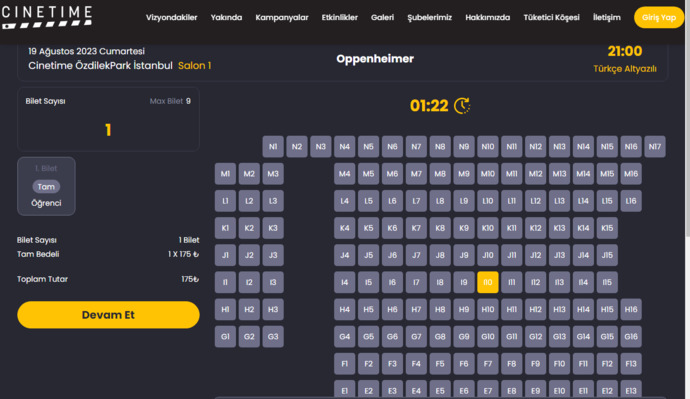690x399 pixels.
Task: Choose seat H3
Action: pyautogui.click(x=273, y=309)
